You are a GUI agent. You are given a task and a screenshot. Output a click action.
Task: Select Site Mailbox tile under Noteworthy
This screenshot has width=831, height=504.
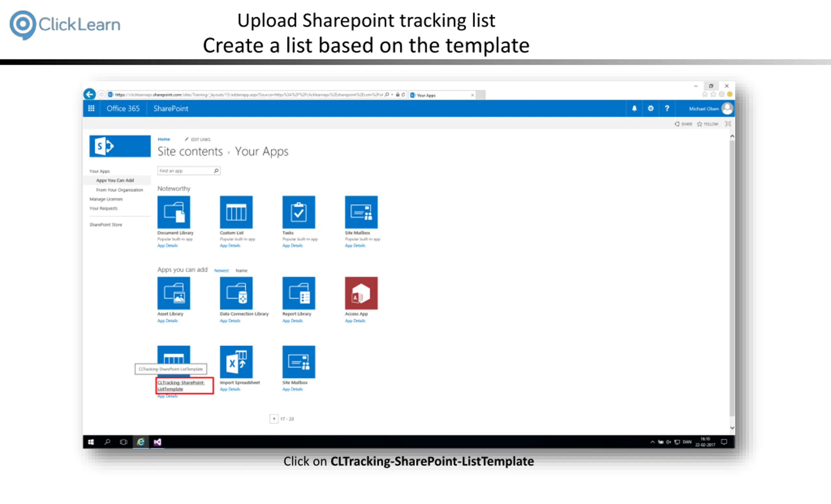click(x=361, y=212)
